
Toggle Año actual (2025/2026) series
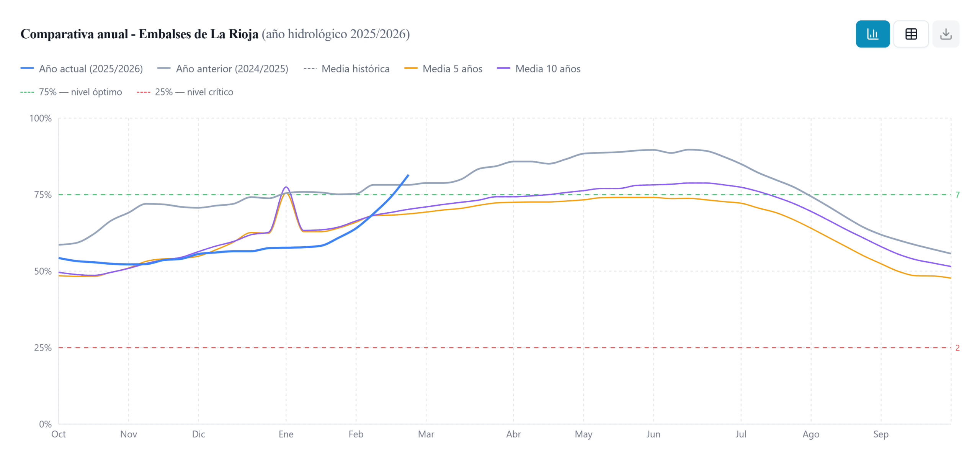90,69
